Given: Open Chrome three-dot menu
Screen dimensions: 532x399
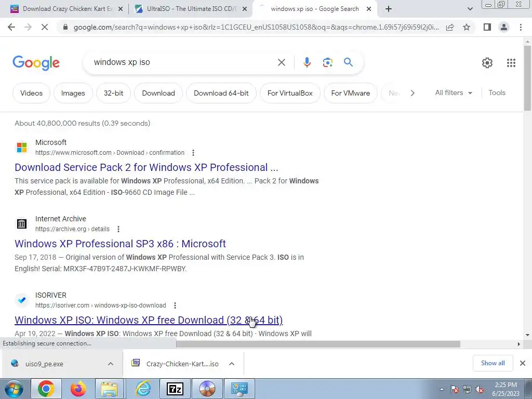Looking at the screenshot, I should click(521, 27).
